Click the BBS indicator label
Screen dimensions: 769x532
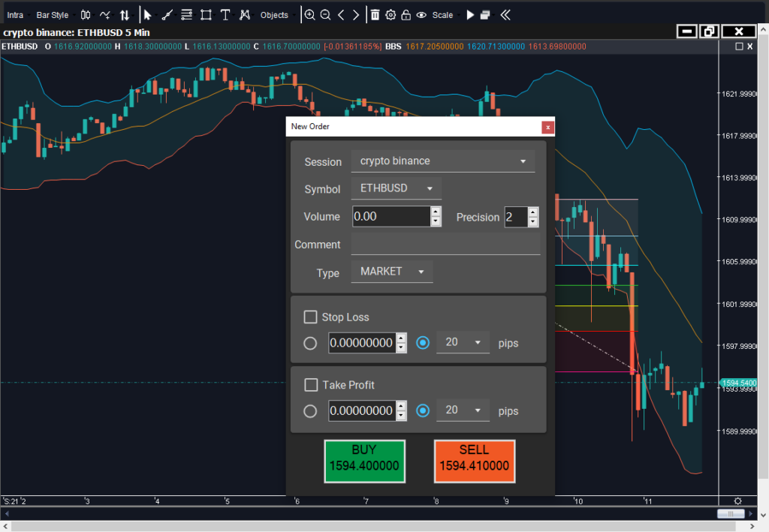tap(394, 47)
